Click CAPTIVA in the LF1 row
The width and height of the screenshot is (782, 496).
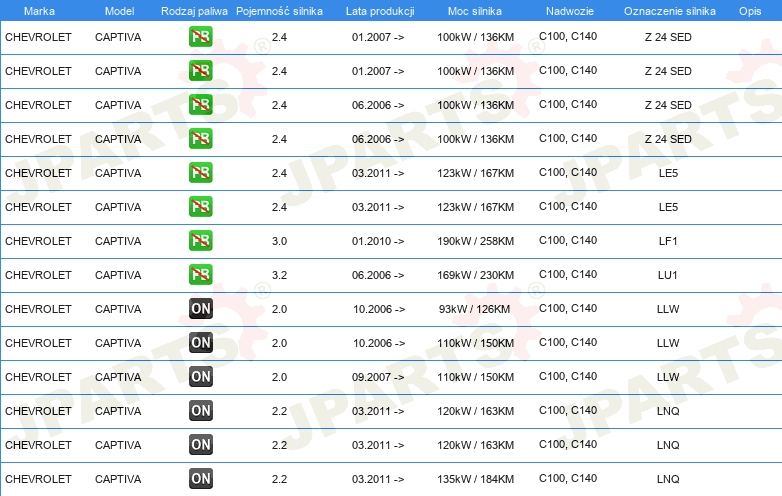118,241
